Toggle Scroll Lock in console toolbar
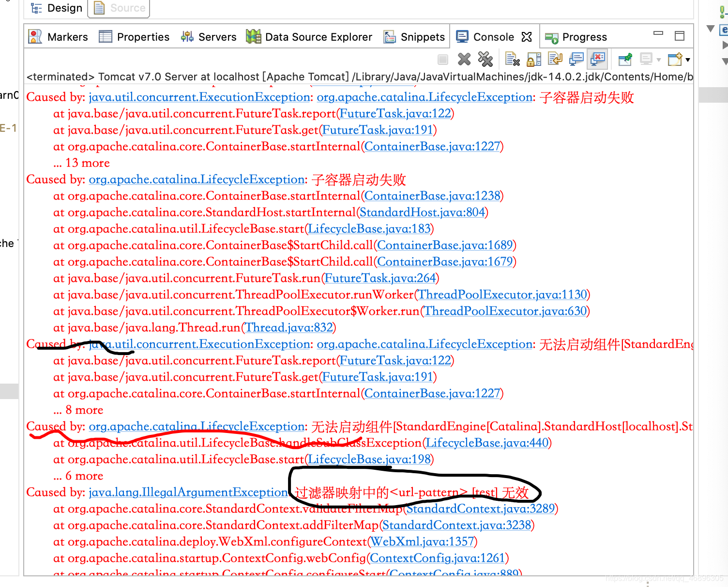This screenshot has width=728, height=587. coord(533,60)
